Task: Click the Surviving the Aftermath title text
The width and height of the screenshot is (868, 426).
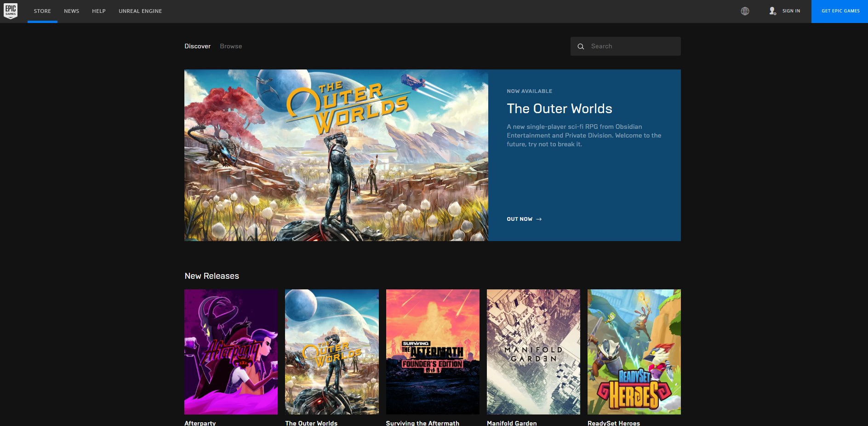Action: tap(423, 423)
